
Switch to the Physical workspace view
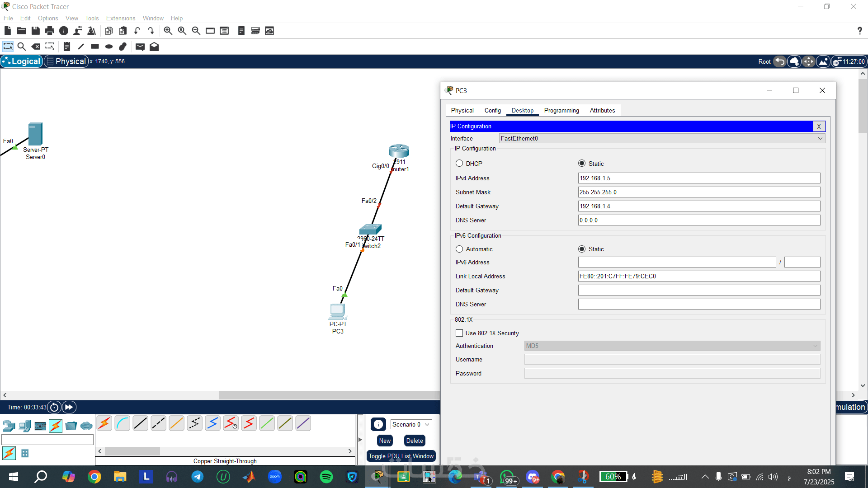(x=66, y=61)
